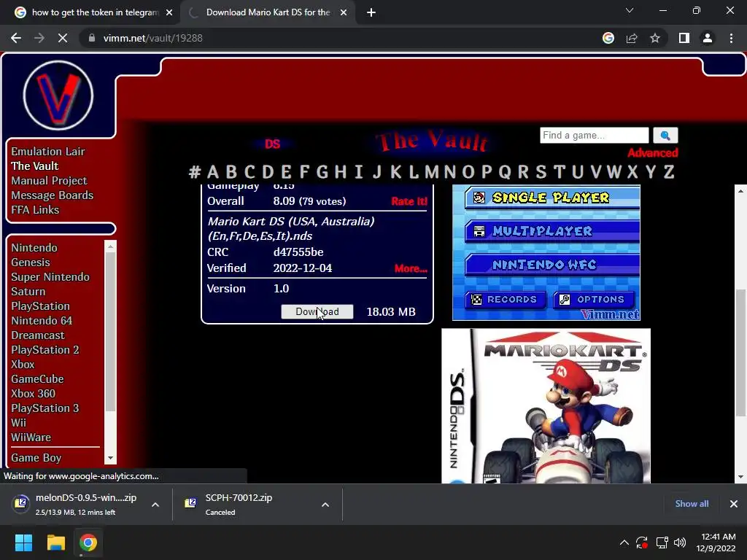Select Nintendo 64 in the systems list
Screen dimensions: 747x560
coord(42,321)
